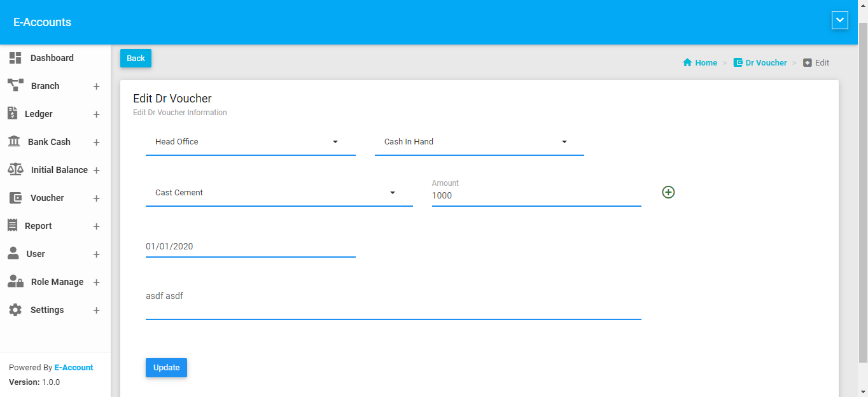Click the Ledger document icon
Image resolution: width=868 pixels, height=397 pixels.
tap(12, 113)
